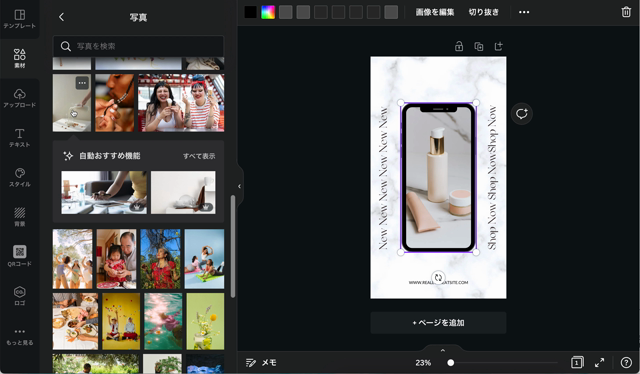Enter fullscreen with expand arrows icon
This screenshot has width=640, height=374.
point(600,363)
